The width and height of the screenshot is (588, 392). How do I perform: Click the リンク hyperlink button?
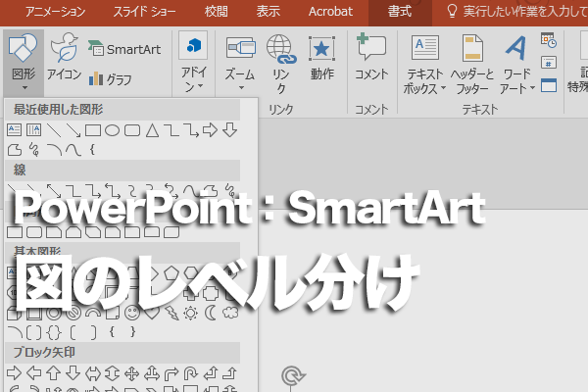[281, 64]
